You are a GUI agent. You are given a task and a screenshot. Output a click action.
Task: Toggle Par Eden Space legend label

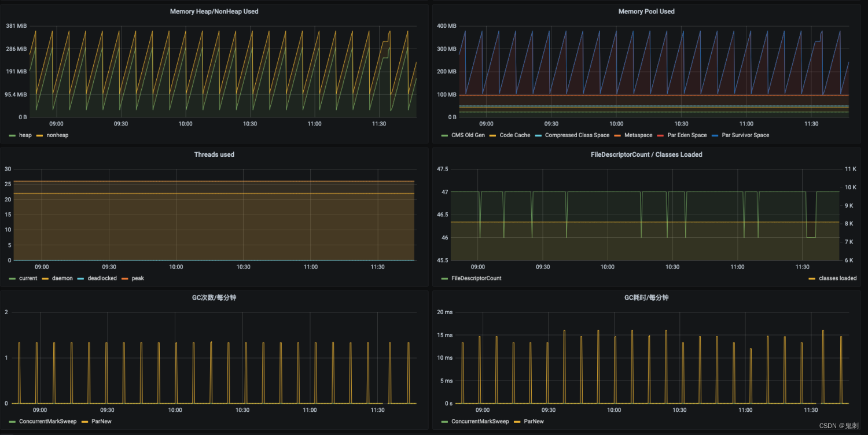click(687, 135)
